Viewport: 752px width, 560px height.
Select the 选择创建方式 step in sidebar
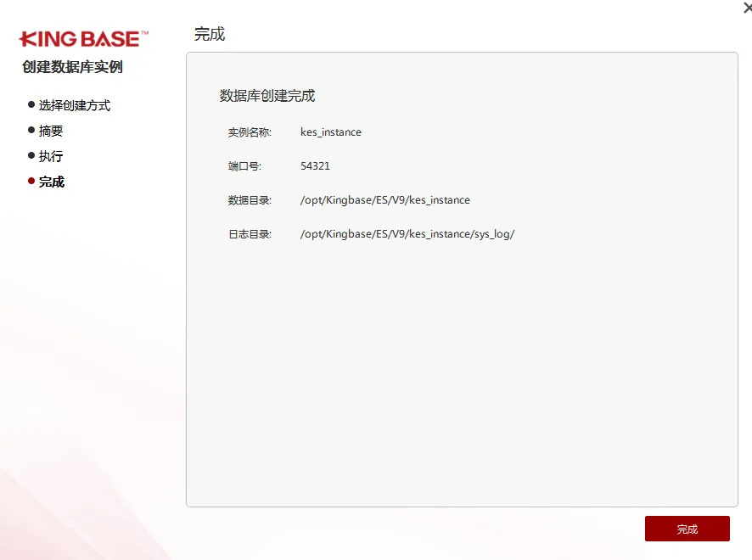[75, 105]
